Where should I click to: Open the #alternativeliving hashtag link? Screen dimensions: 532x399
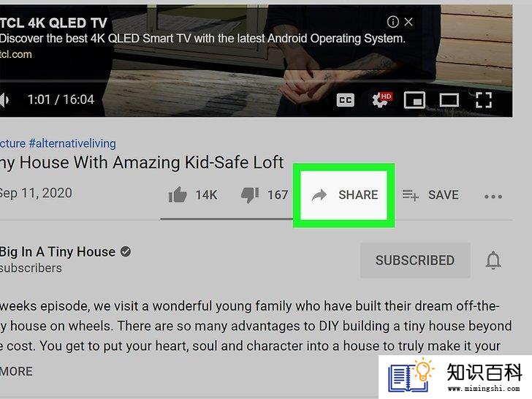(72, 143)
